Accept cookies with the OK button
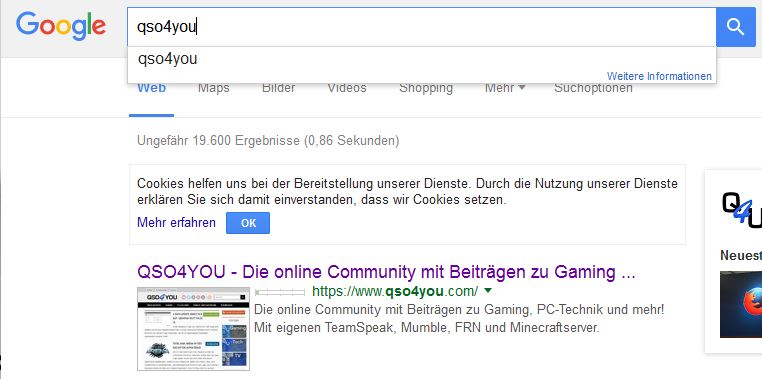This screenshot has height=379, width=762. [x=248, y=223]
